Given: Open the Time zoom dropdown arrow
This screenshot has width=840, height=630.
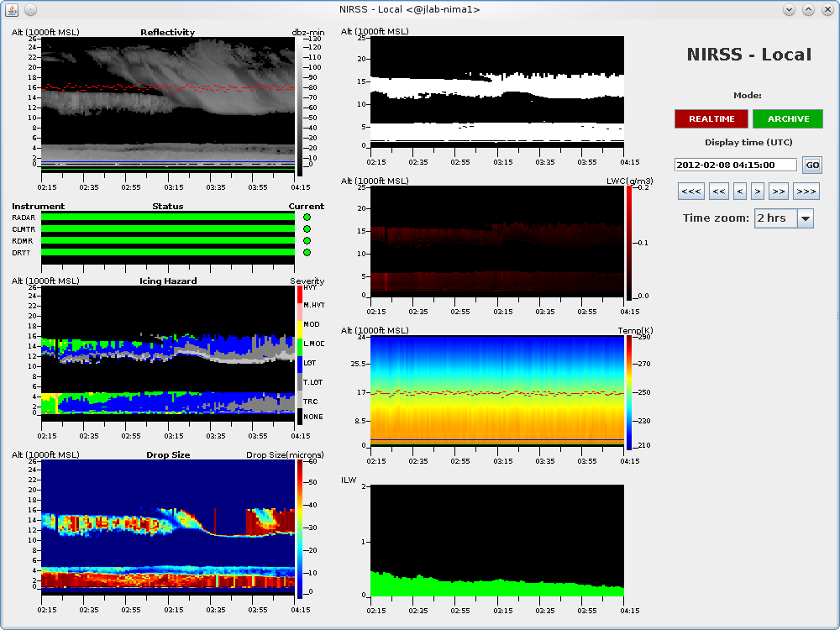Looking at the screenshot, I should coord(805,218).
